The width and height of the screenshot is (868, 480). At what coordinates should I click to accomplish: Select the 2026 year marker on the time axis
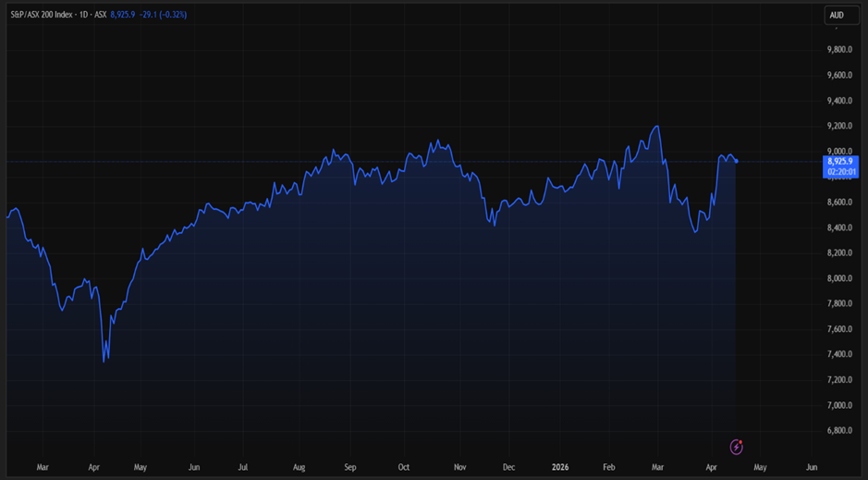560,468
